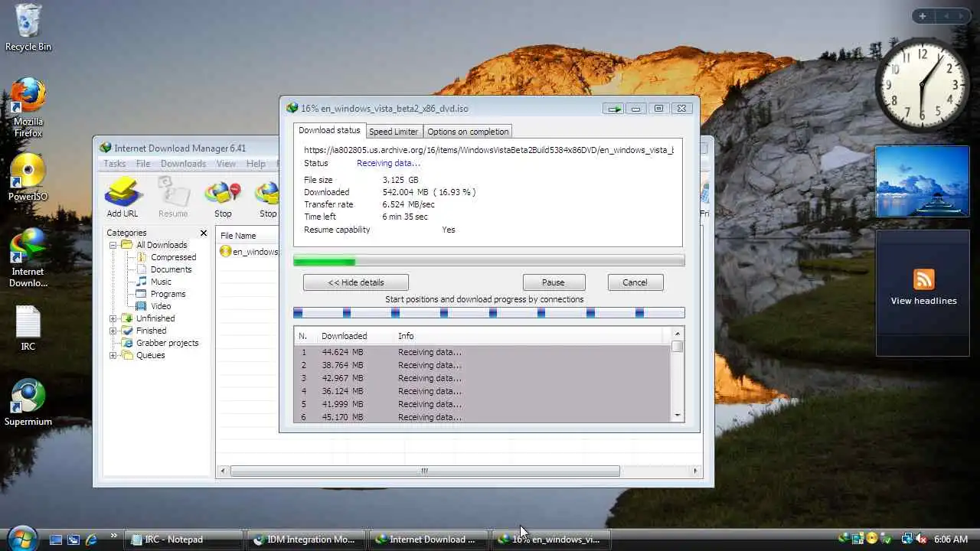Screen dimensions: 980x551
Task: Open the Supermium browser shortcut
Action: point(28,403)
